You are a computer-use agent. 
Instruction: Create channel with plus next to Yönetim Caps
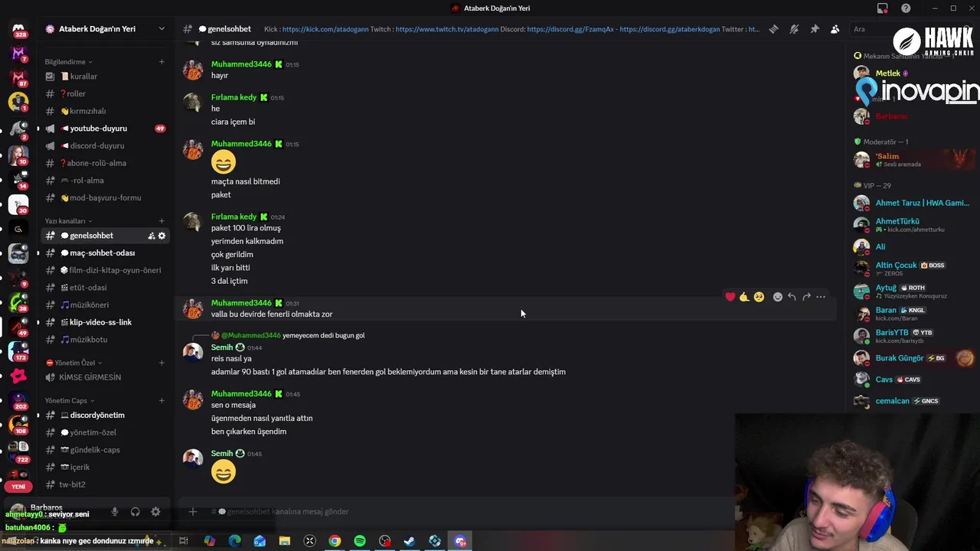162,400
